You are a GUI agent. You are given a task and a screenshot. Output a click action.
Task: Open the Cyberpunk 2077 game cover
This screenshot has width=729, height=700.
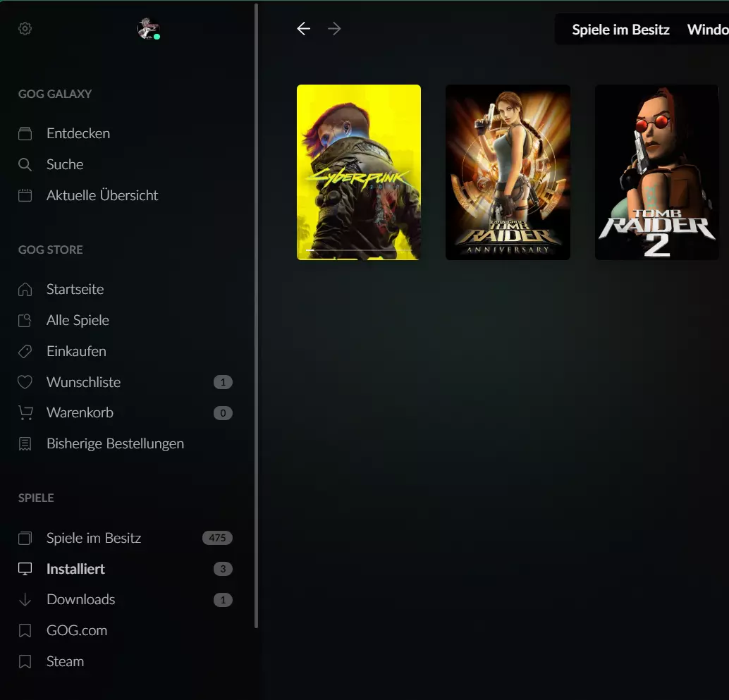(x=359, y=172)
